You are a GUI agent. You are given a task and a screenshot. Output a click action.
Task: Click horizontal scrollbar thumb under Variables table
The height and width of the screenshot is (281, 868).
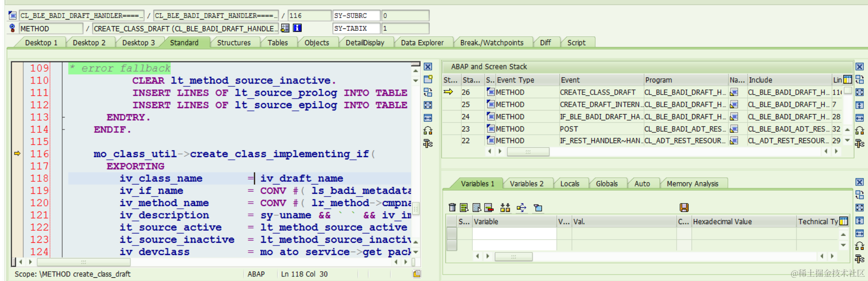tap(513, 256)
